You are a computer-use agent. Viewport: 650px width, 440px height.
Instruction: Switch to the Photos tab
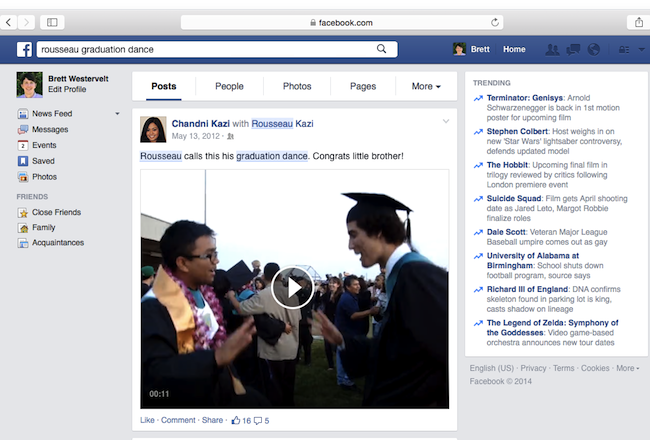tap(297, 86)
